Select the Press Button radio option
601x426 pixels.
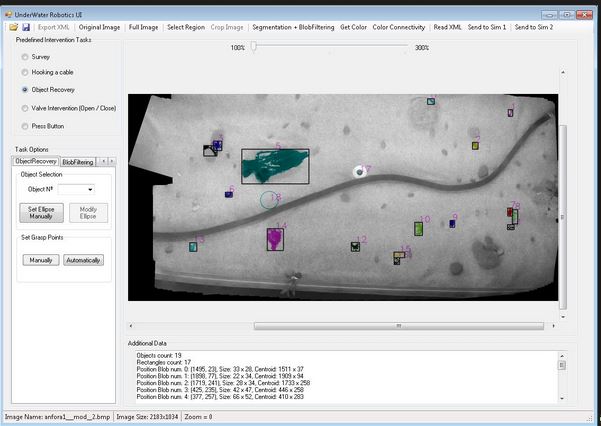pos(26,125)
